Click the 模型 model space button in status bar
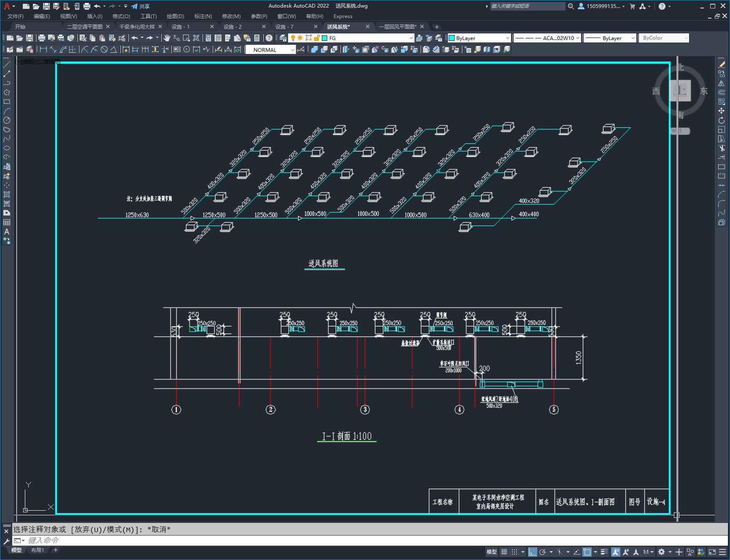Image resolution: width=730 pixels, height=560 pixels. [x=492, y=552]
